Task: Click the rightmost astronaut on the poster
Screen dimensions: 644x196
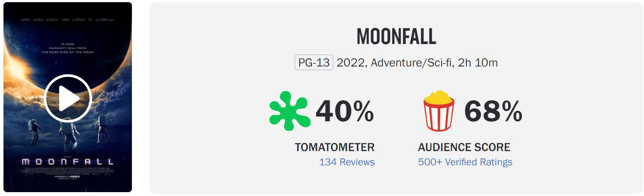Action: [102, 129]
